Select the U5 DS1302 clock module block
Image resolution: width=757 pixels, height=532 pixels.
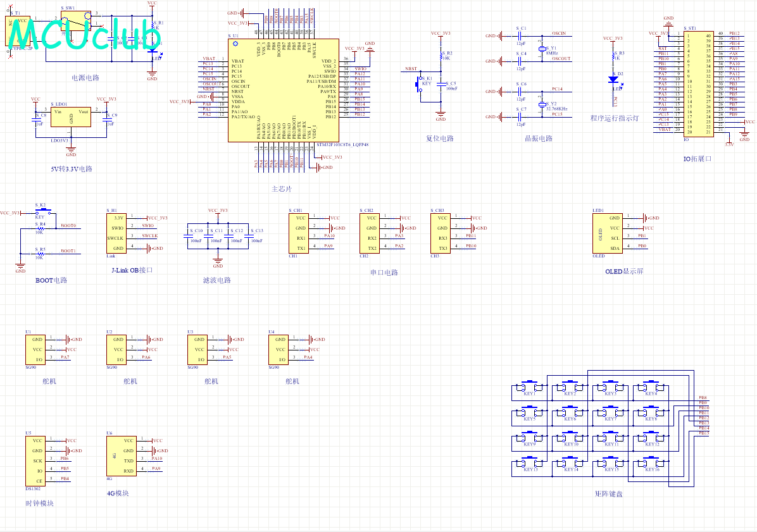point(35,461)
